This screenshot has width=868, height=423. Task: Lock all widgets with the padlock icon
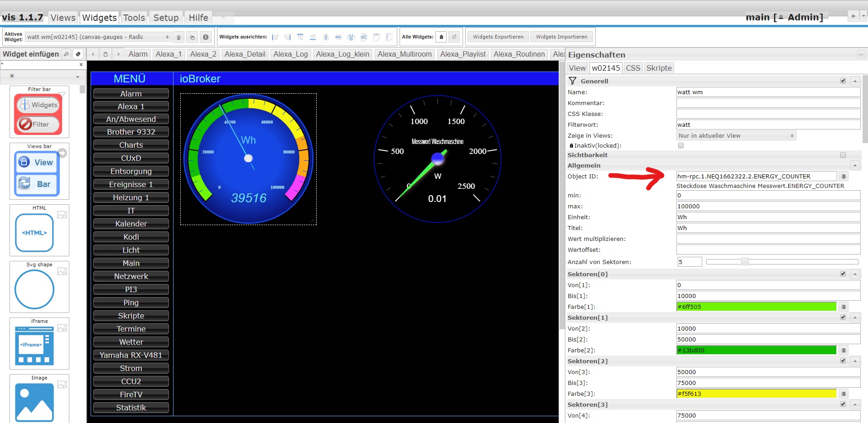(x=441, y=37)
